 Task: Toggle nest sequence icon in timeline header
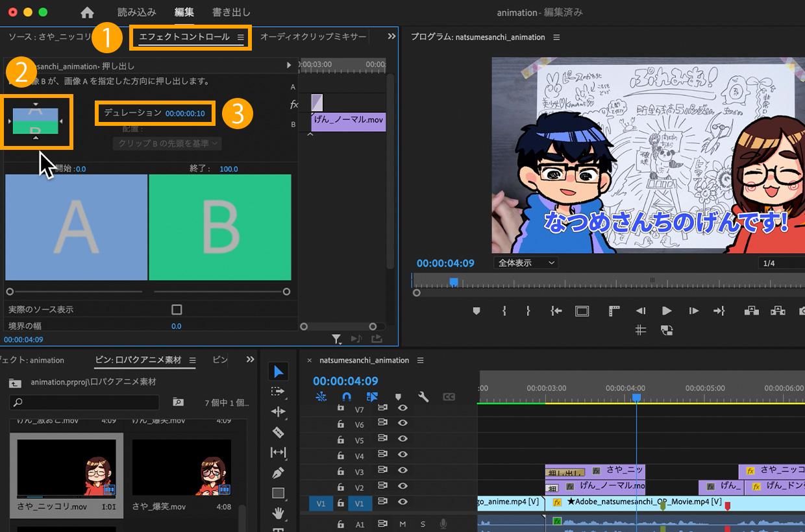321,396
